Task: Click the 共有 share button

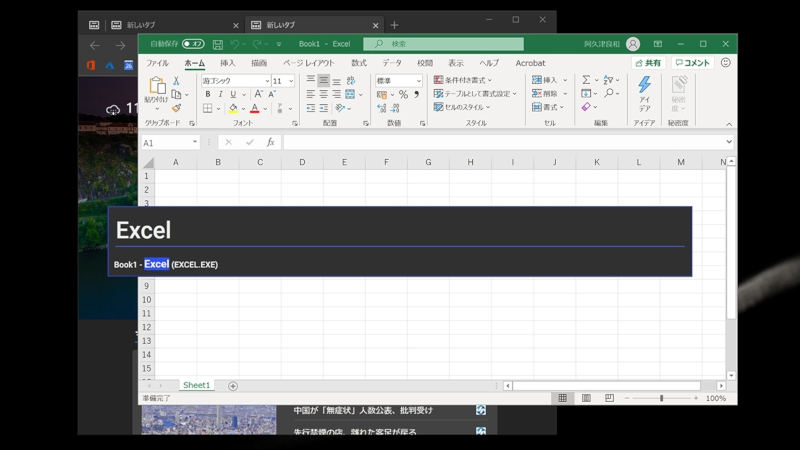Action: (648, 63)
